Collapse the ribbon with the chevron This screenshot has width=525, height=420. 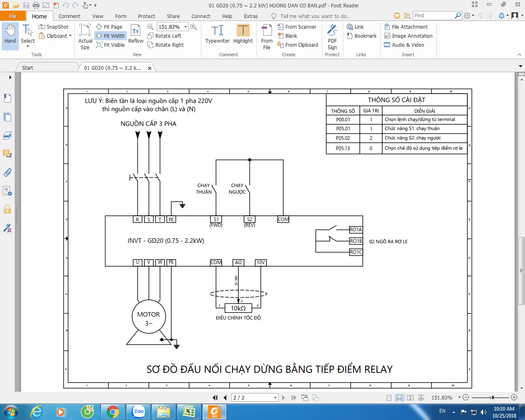point(520,55)
